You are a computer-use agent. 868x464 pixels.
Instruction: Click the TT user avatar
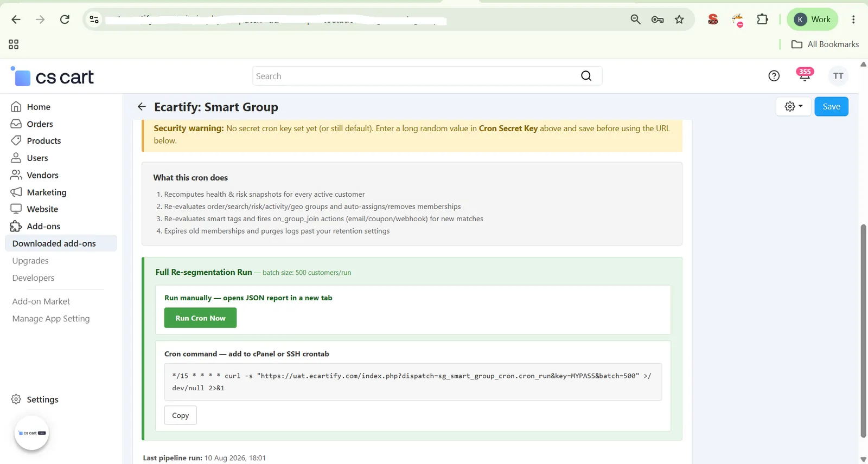click(838, 76)
